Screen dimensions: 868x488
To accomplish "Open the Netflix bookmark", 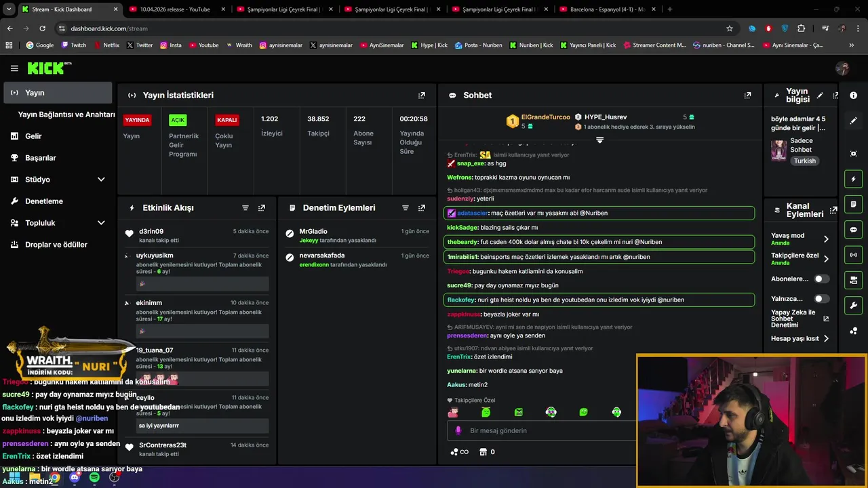I will (106, 45).
